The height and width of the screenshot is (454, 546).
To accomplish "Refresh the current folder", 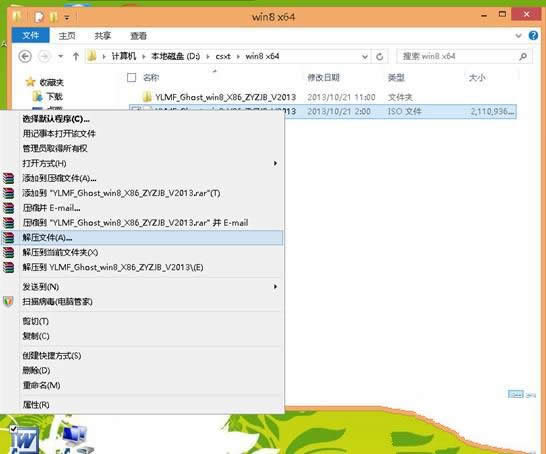I will click(x=380, y=56).
